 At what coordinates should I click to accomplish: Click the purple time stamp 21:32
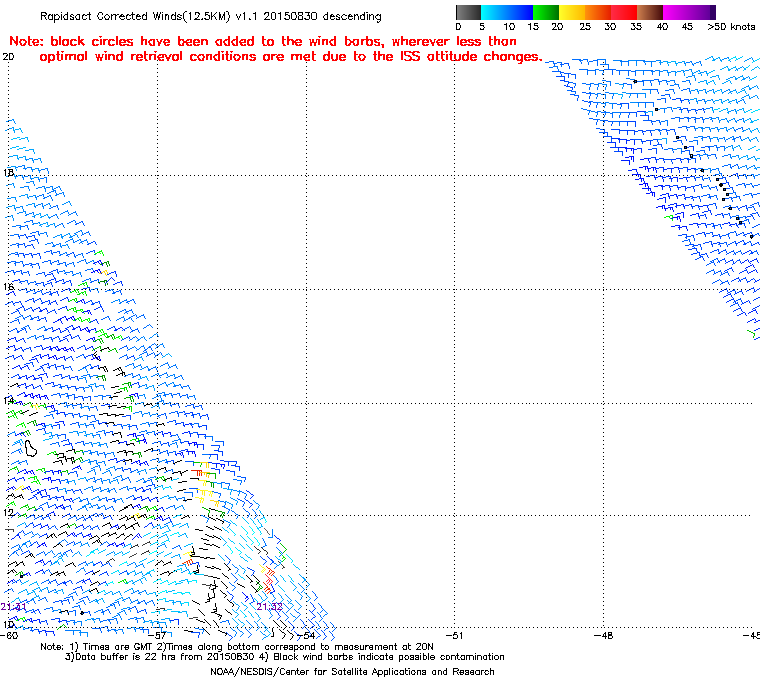click(269, 607)
